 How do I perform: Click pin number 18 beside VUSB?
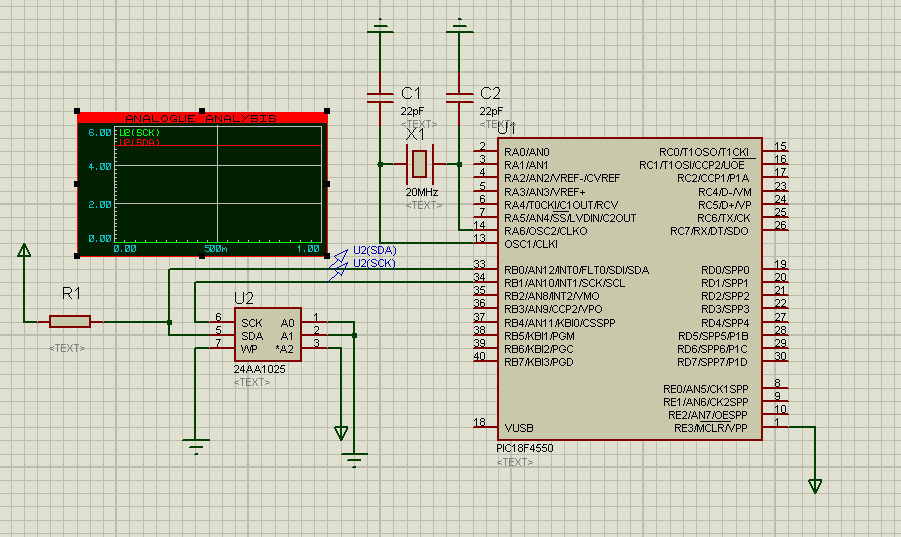click(x=480, y=422)
